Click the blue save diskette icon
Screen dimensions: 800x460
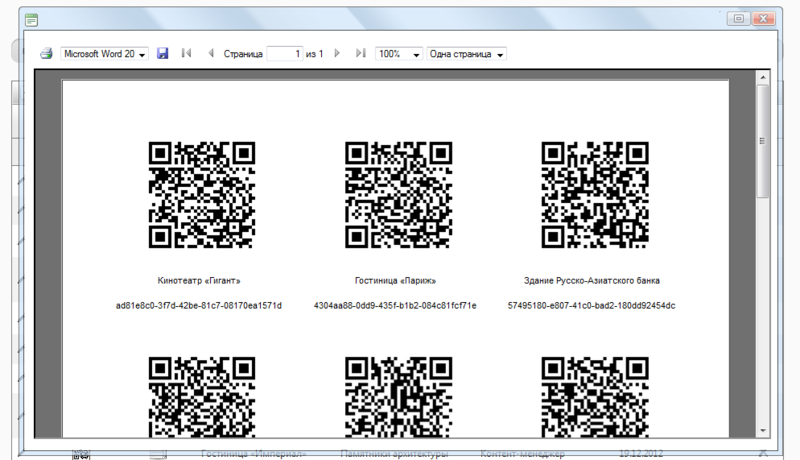tap(162, 54)
